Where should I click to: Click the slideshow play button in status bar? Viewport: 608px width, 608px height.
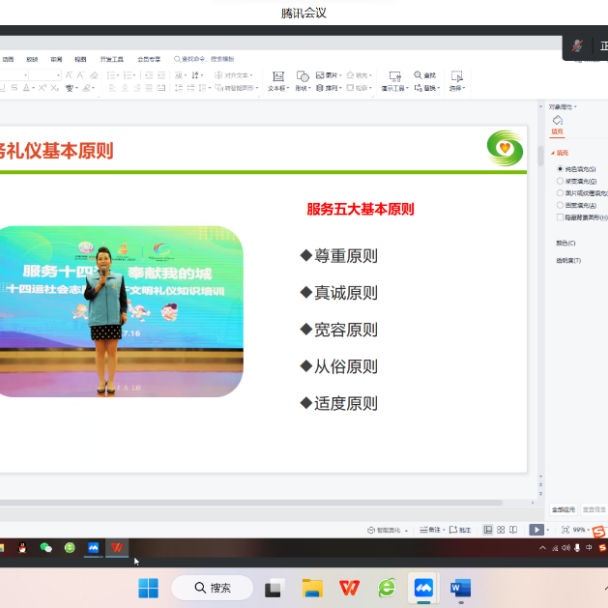(537, 530)
